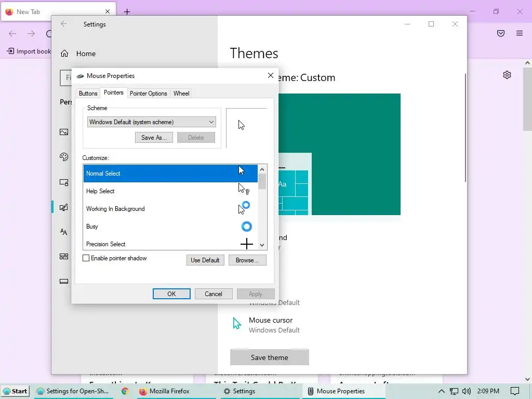
Task: Close the New Tab in Firefox
Action: point(108,11)
